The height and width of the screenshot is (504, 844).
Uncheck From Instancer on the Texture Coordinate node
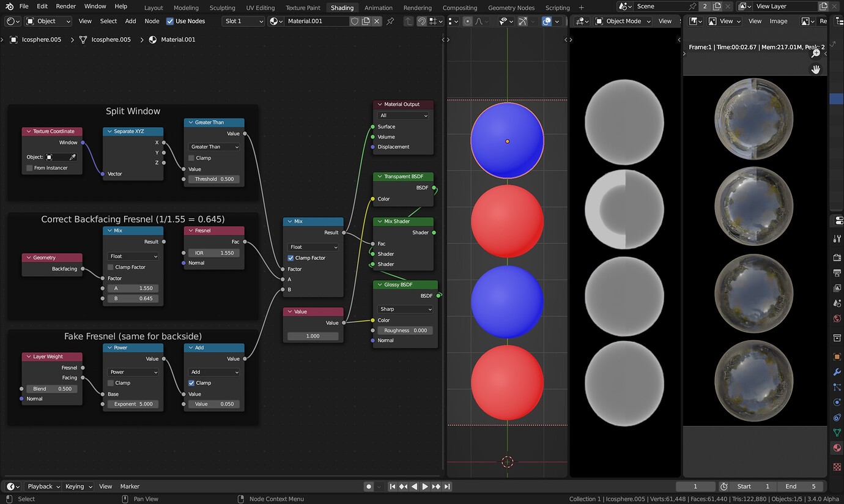29,168
